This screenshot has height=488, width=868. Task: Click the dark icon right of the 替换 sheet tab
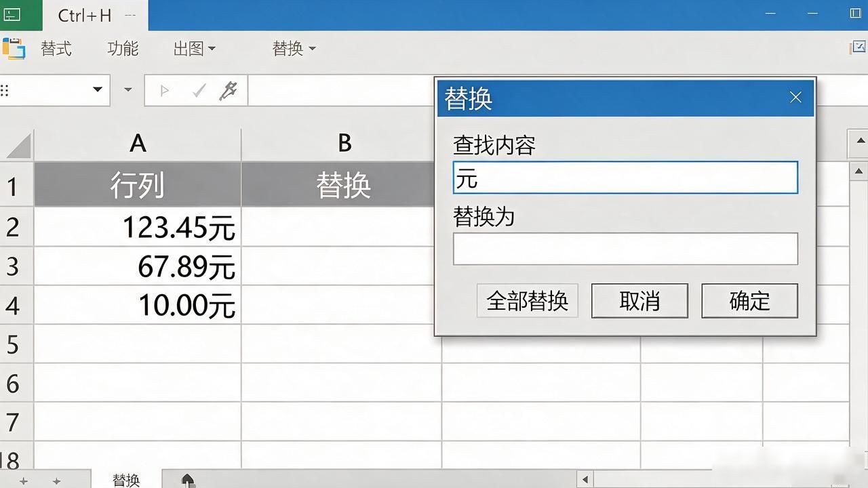click(188, 480)
